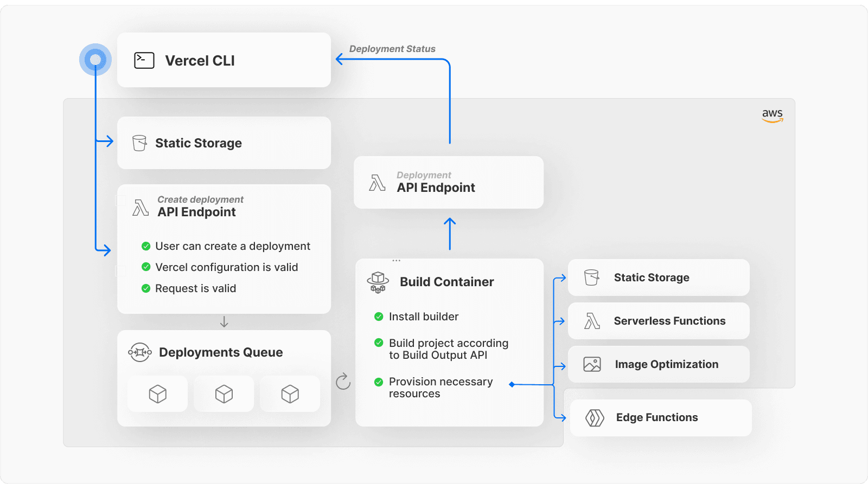Screen dimensions: 868x484
Task: Click the up arrow above Build Container
Action: click(450, 233)
